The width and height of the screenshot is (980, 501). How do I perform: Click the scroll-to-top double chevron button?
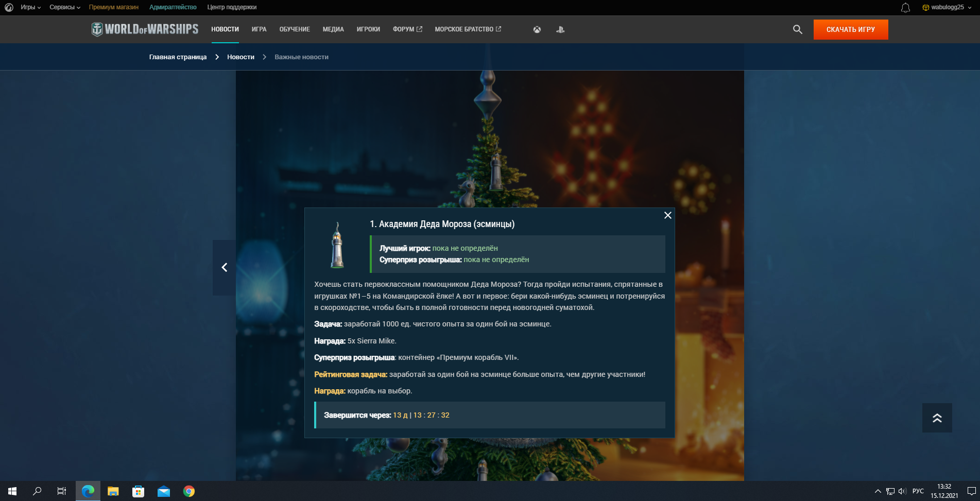(937, 418)
